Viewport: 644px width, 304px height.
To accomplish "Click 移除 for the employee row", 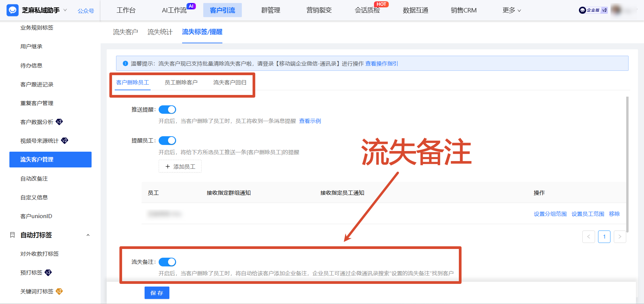I will (614, 214).
